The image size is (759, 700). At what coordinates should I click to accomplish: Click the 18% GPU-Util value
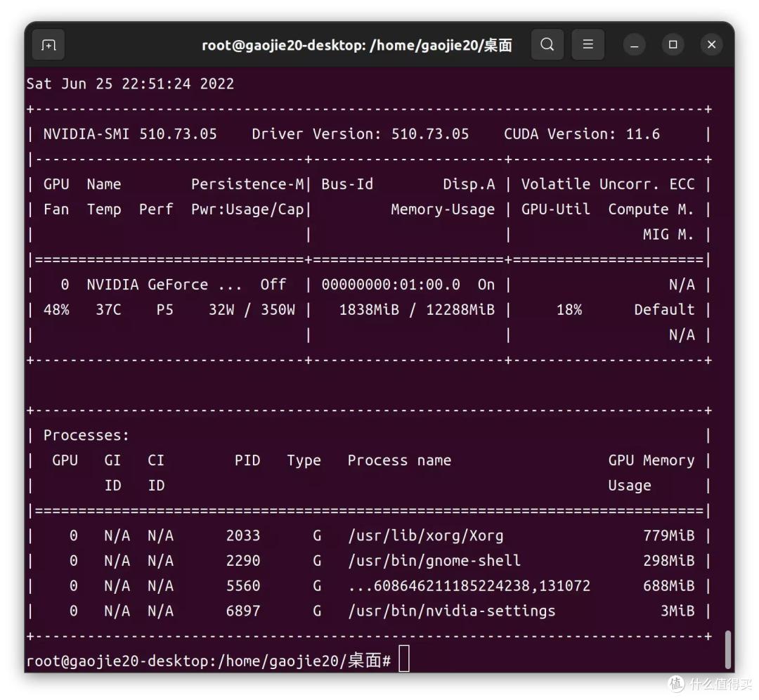pyautogui.click(x=569, y=310)
